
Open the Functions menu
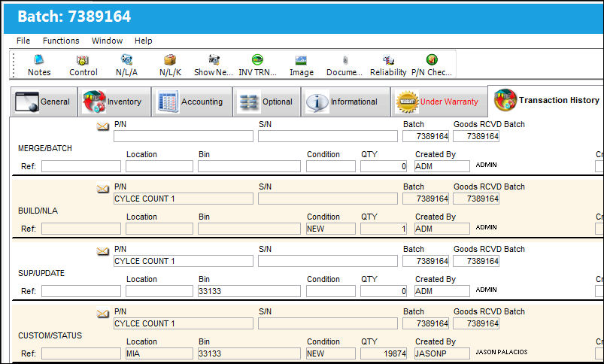pos(61,41)
